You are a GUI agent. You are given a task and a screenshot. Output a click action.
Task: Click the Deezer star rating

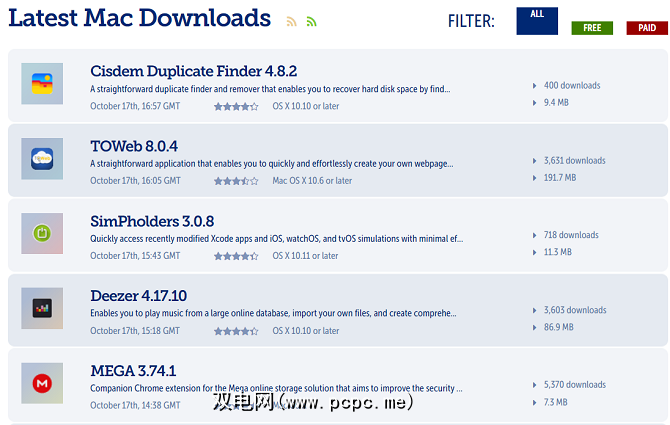[236, 331]
